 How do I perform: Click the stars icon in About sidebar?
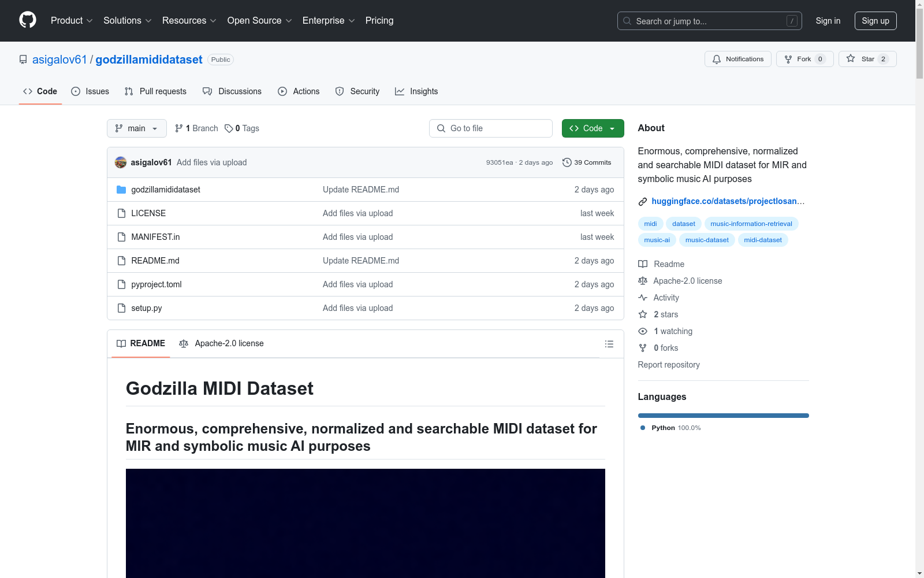643,314
